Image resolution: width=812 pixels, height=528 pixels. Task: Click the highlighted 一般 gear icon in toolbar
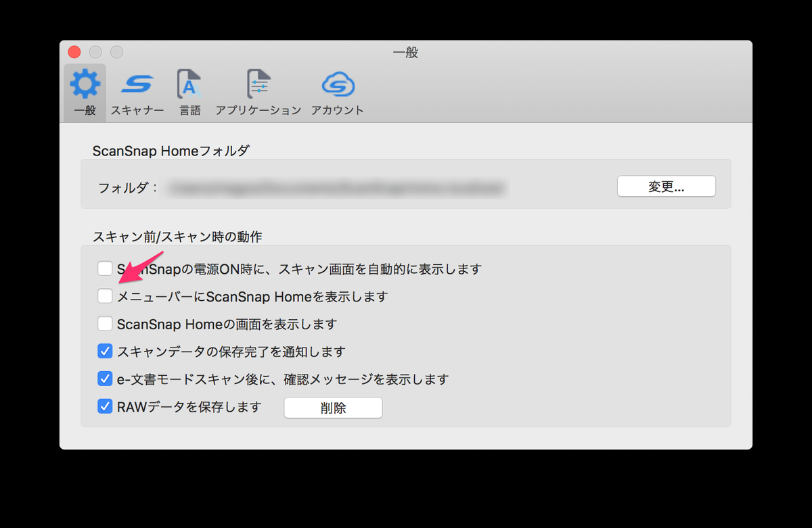pos(84,82)
